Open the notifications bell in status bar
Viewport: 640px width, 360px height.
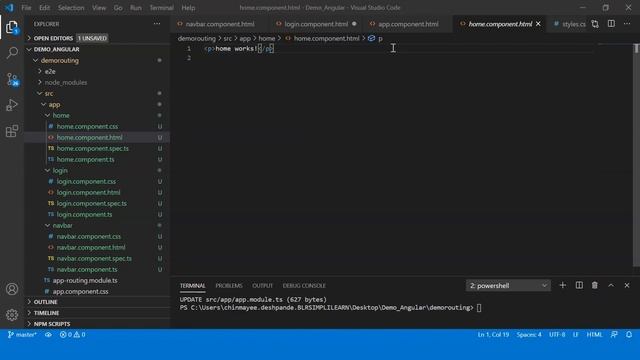coord(629,335)
